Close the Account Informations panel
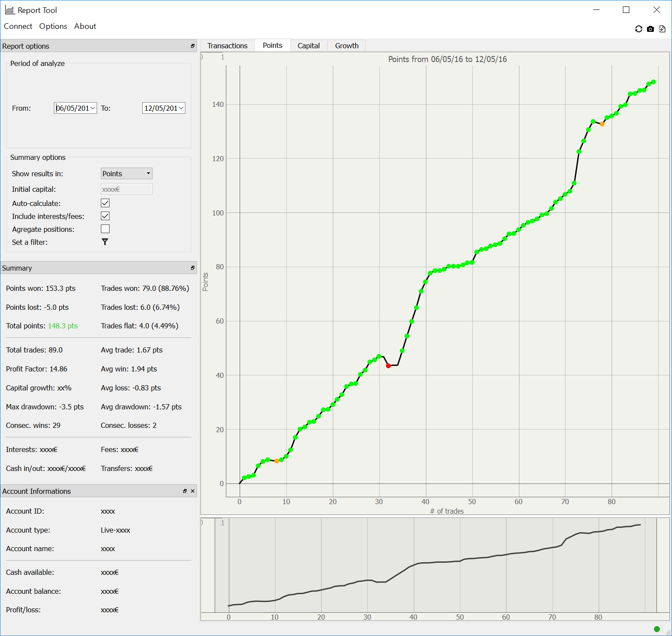This screenshot has width=672, height=636. (193, 491)
